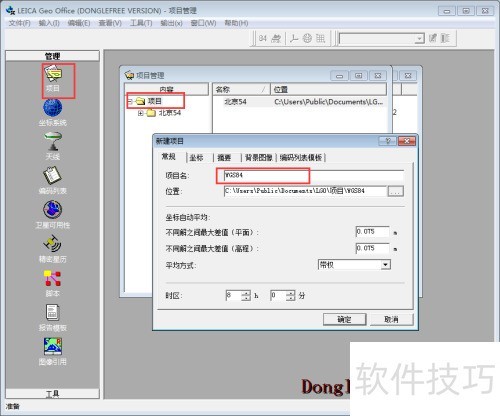Select the 北京54 folder in tree

(164, 113)
